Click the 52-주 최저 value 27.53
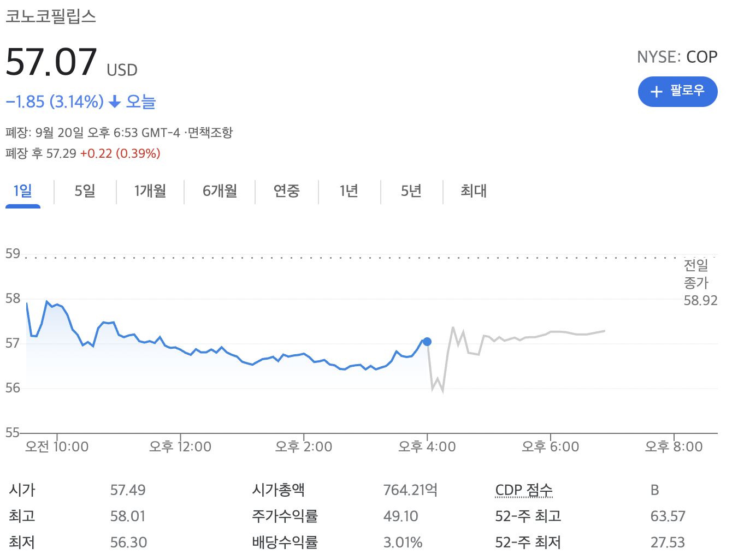 [x=668, y=543]
